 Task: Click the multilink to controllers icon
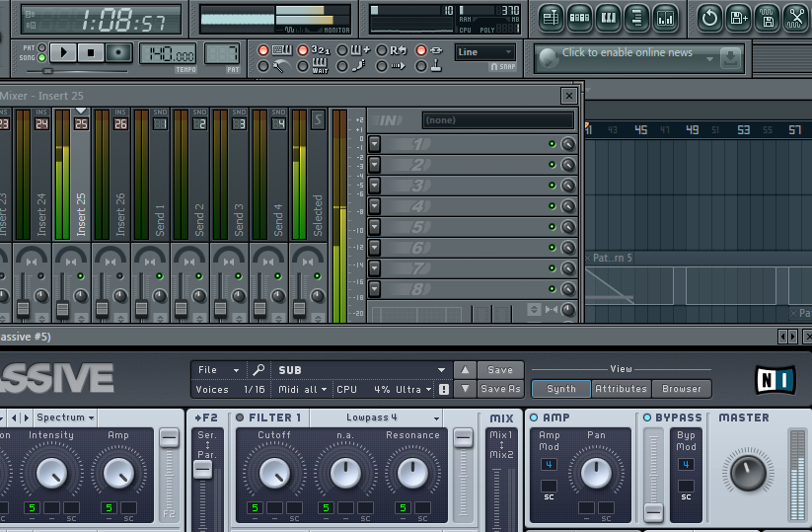[437, 50]
